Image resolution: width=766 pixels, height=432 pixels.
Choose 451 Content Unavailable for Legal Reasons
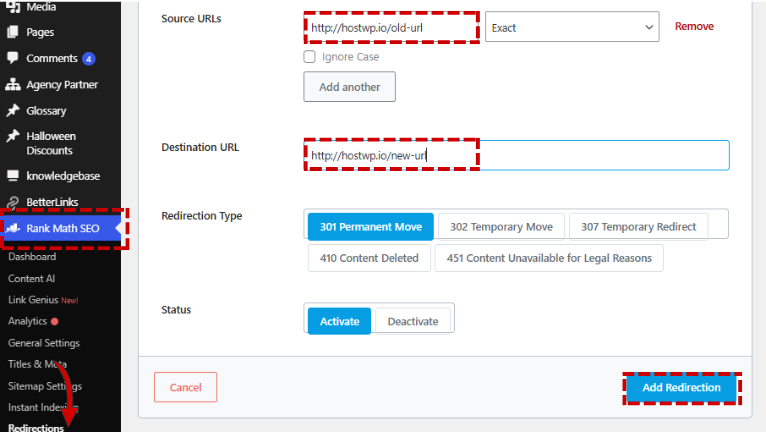(549, 258)
